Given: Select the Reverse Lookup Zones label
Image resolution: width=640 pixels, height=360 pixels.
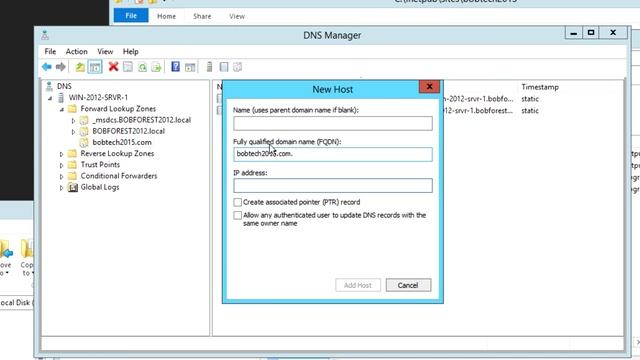Looking at the screenshot, I should [x=117, y=153].
